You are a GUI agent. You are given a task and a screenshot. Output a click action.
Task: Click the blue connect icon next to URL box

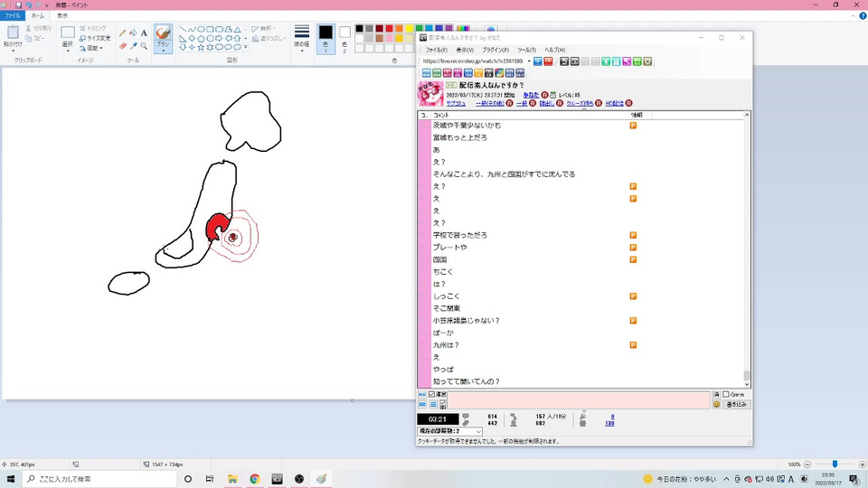click(x=537, y=61)
